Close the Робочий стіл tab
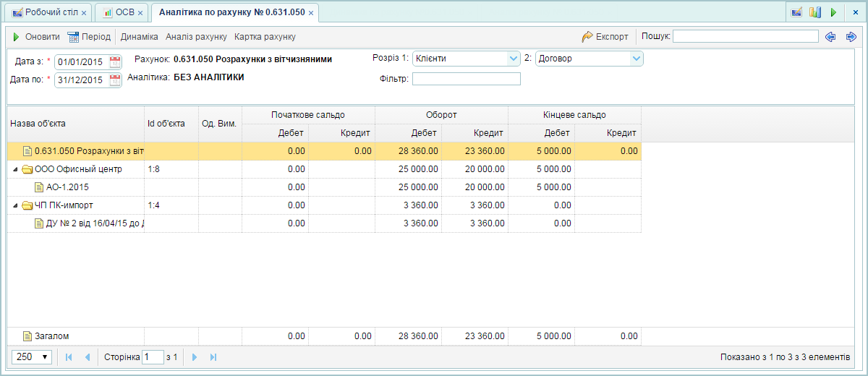The width and height of the screenshot is (868, 376). (84, 13)
